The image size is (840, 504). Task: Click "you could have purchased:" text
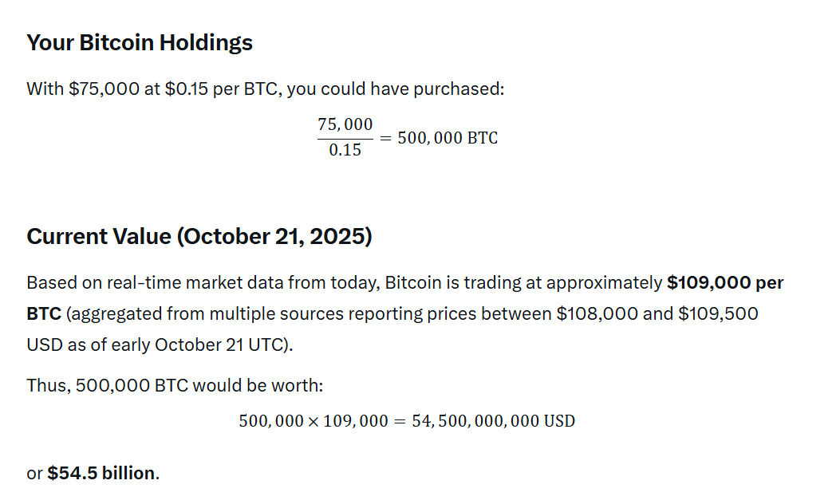[395, 89]
